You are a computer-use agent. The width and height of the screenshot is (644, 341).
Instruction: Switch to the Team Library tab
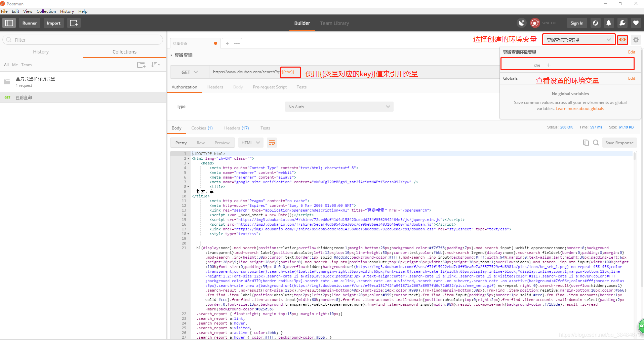[x=334, y=23]
